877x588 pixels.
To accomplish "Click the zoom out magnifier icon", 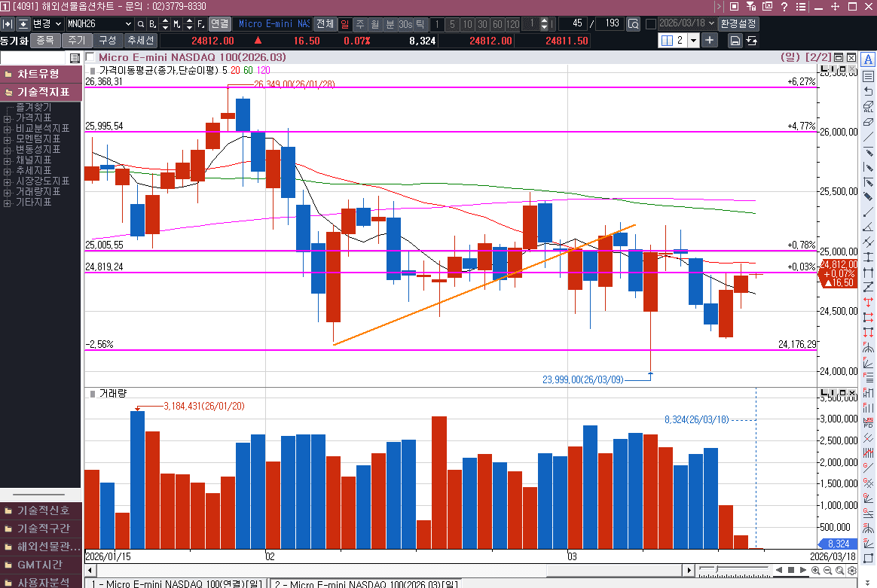I will click(x=828, y=571).
